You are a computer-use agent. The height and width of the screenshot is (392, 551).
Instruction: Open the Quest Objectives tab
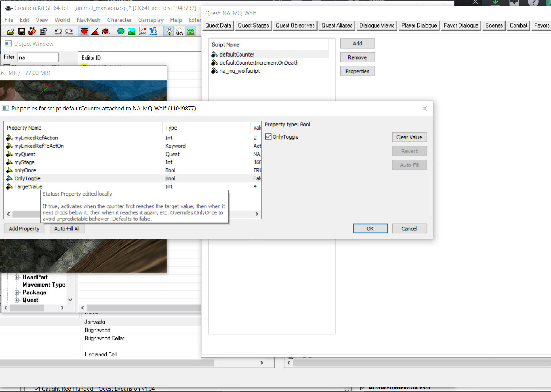click(295, 25)
